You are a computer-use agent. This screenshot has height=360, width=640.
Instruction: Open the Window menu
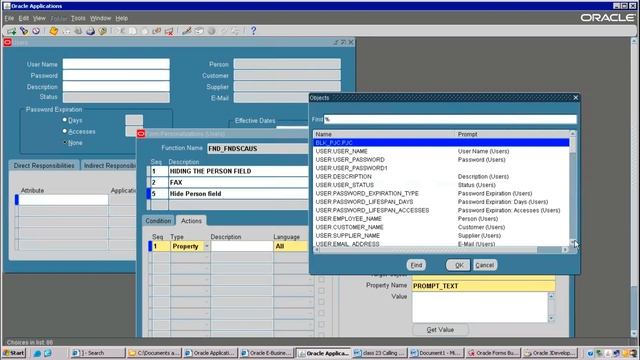point(100,18)
